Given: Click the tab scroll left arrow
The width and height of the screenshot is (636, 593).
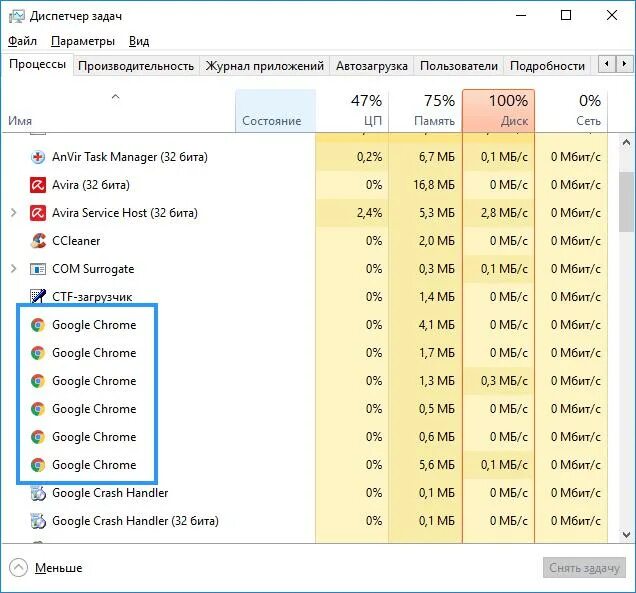Looking at the screenshot, I should click(x=607, y=64).
